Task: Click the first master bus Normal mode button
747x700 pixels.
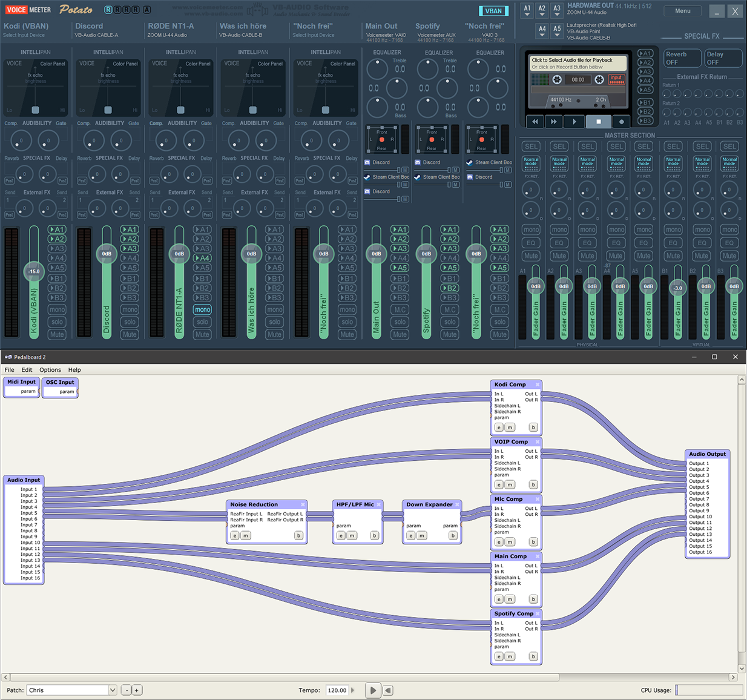Action: (x=531, y=163)
